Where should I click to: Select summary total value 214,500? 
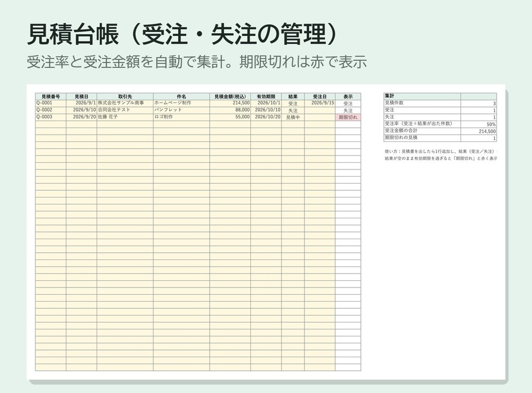tap(478, 131)
